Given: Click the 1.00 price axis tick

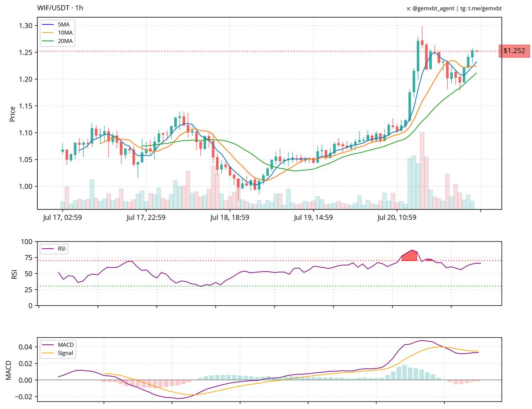Looking at the screenshot, I should point(27,187).
